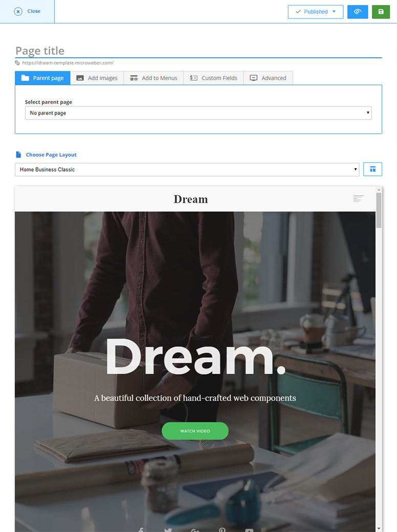Click the Choose Page Layout document icon
Viewport: 397px width, 532px height.
click(18, 155)
